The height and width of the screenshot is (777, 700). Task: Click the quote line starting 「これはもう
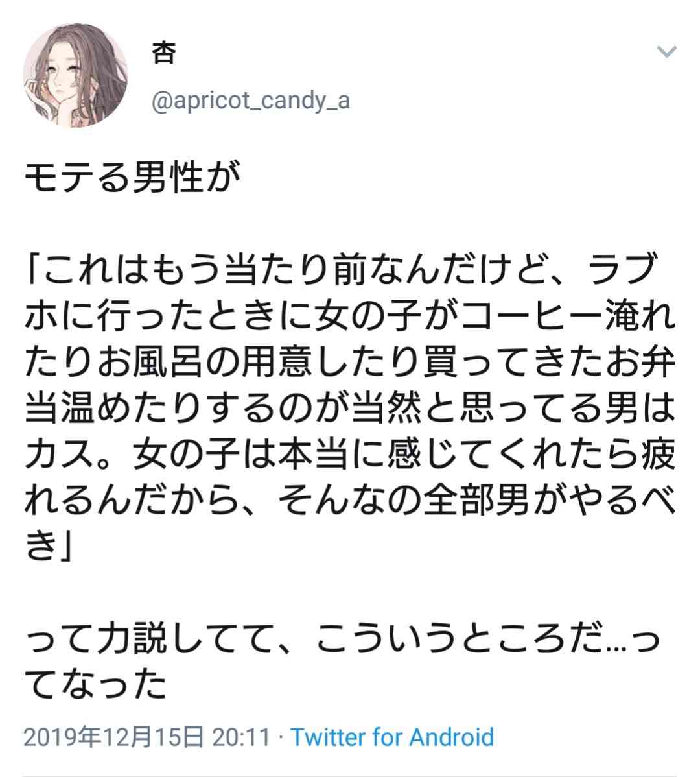[x=343, y=269]
